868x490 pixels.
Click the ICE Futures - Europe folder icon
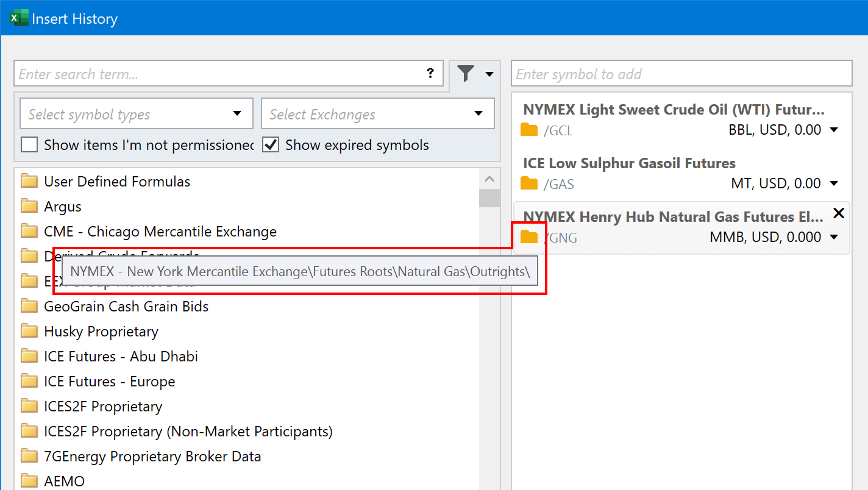[29, 382]
